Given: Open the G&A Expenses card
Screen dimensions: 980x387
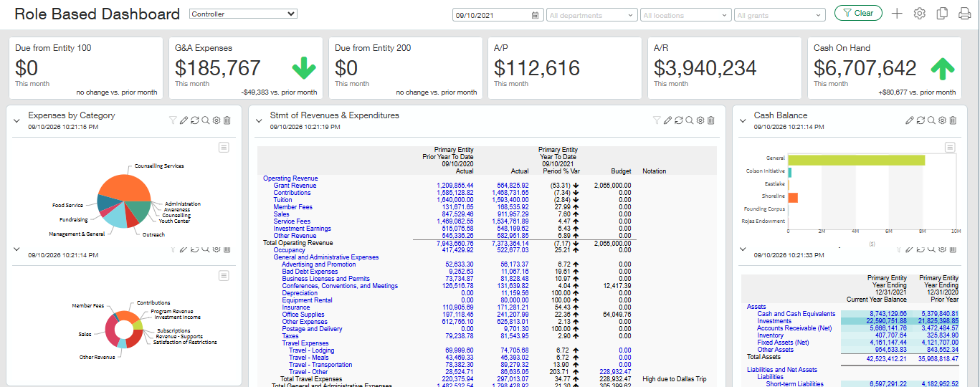Looking at the screenshot, I should pyautogui.click(x=245, y=68).
